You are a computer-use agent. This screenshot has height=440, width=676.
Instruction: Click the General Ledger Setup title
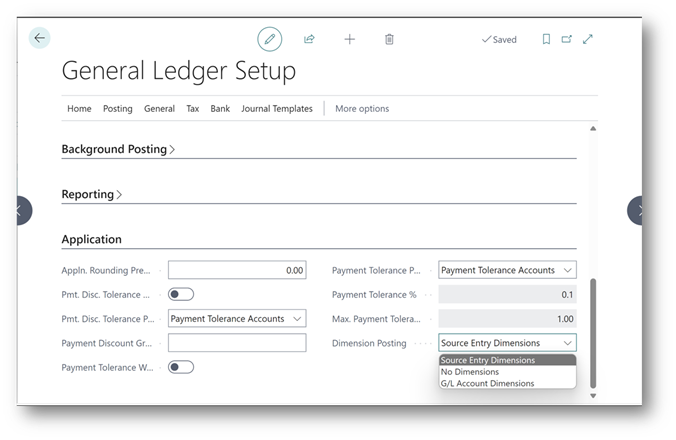pos(179,70)
